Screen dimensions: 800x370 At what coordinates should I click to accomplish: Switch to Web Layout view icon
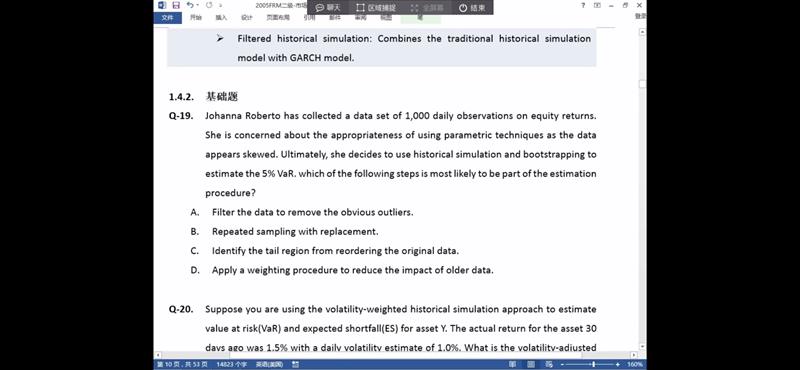pyautogui.click(x=548, y=364)
